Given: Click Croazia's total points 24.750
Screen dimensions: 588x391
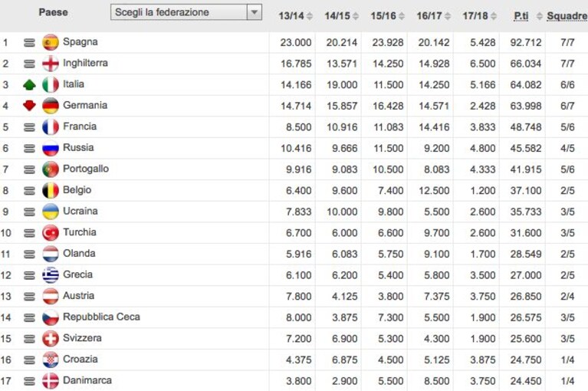Looking at the screenshot, I should point(526,360).
